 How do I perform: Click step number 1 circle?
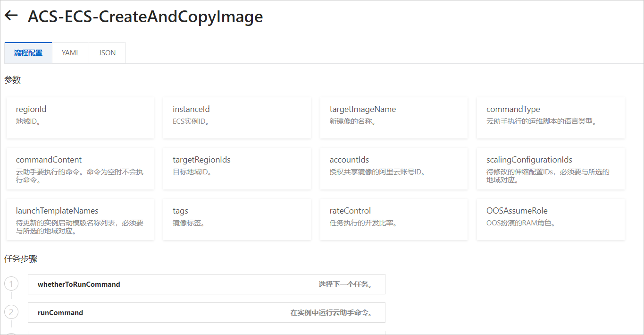point(11,284)
